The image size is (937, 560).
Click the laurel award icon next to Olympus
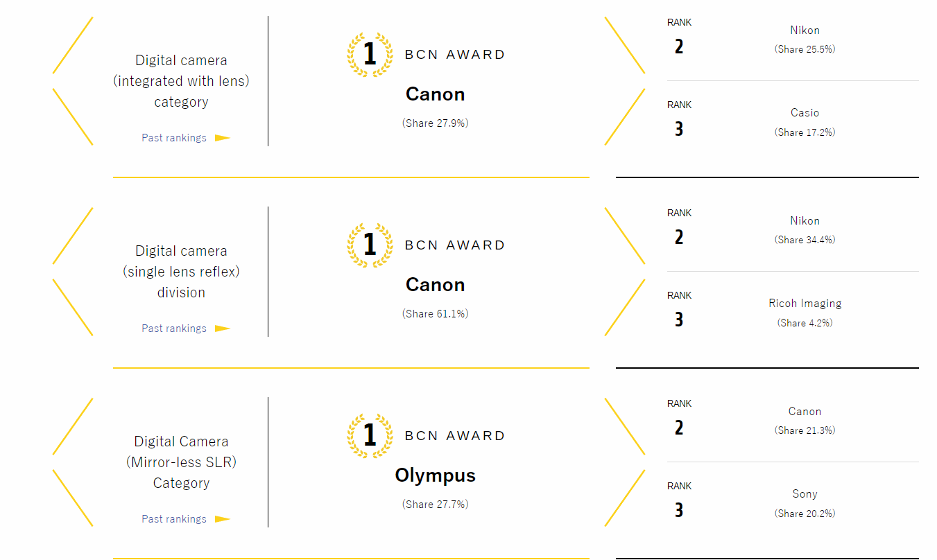pos(370,435)
